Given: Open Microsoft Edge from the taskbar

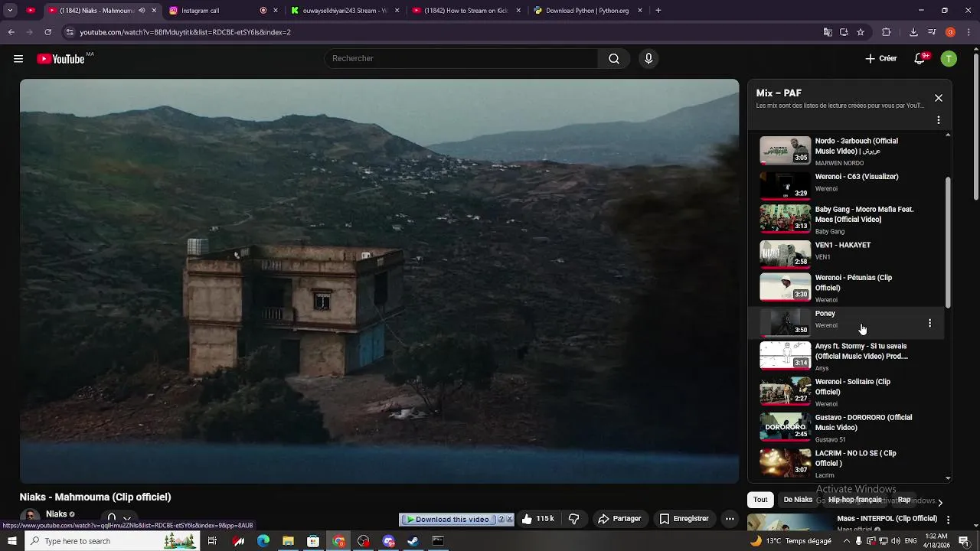Looking at the screenshot, I should click(263, 541).
